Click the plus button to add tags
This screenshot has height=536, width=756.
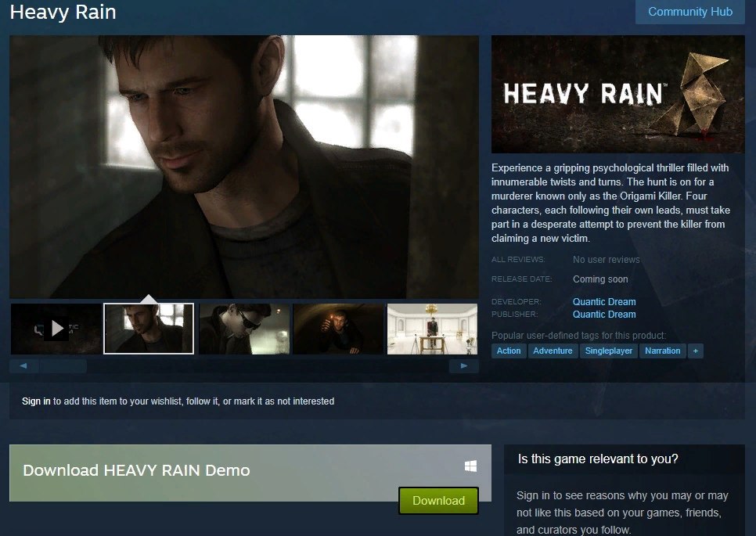pyautogui.click(x=695, y=351)
